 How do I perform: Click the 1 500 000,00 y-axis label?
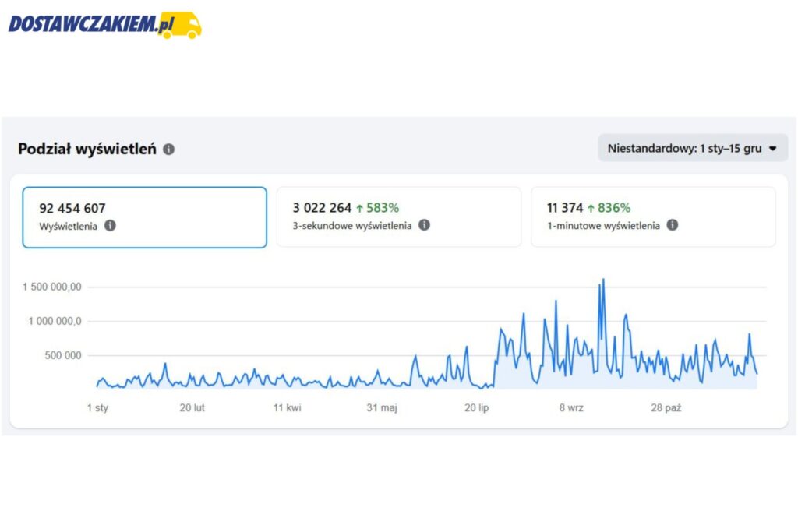click(51, 287)
